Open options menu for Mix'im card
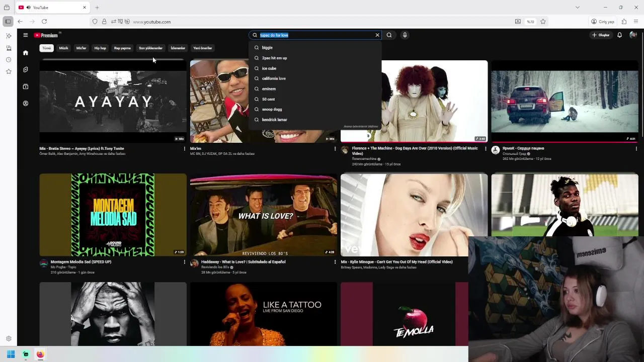The image size is (644, 362). click(x=335, y=149)
